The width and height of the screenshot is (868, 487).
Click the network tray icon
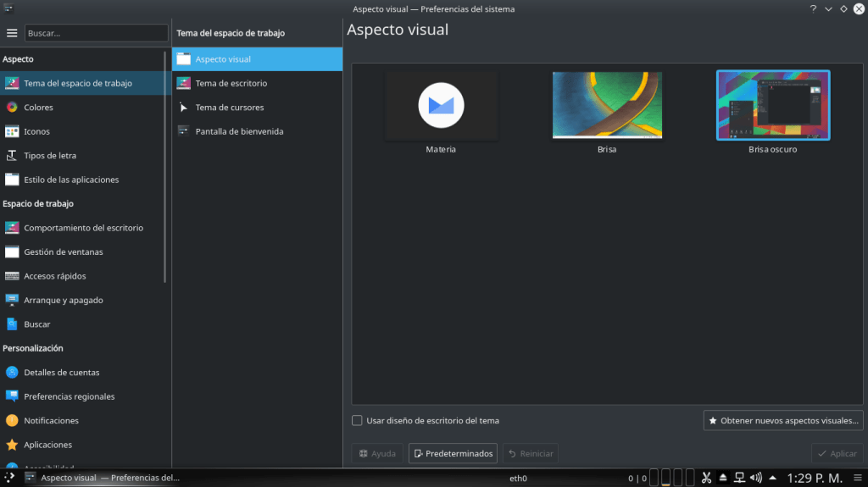[739, 478]
